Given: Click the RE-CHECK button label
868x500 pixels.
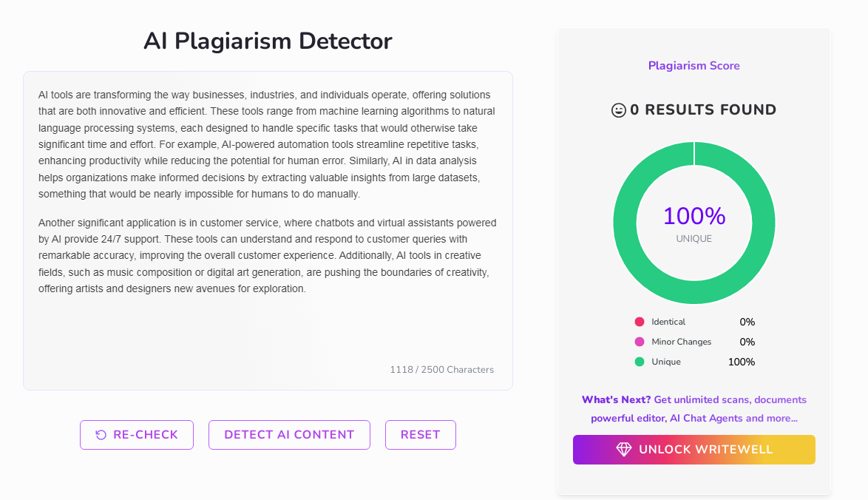Looking at the screenshot, I should tap(146, 435).
